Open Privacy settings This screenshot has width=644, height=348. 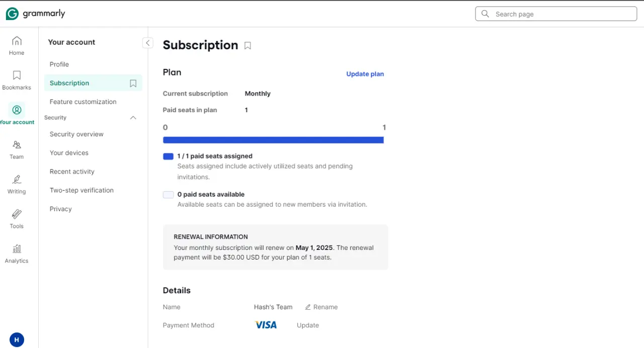61,209
